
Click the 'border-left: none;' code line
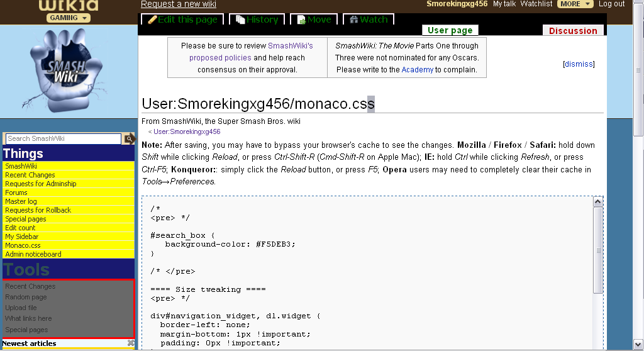[x=205, y=325]
